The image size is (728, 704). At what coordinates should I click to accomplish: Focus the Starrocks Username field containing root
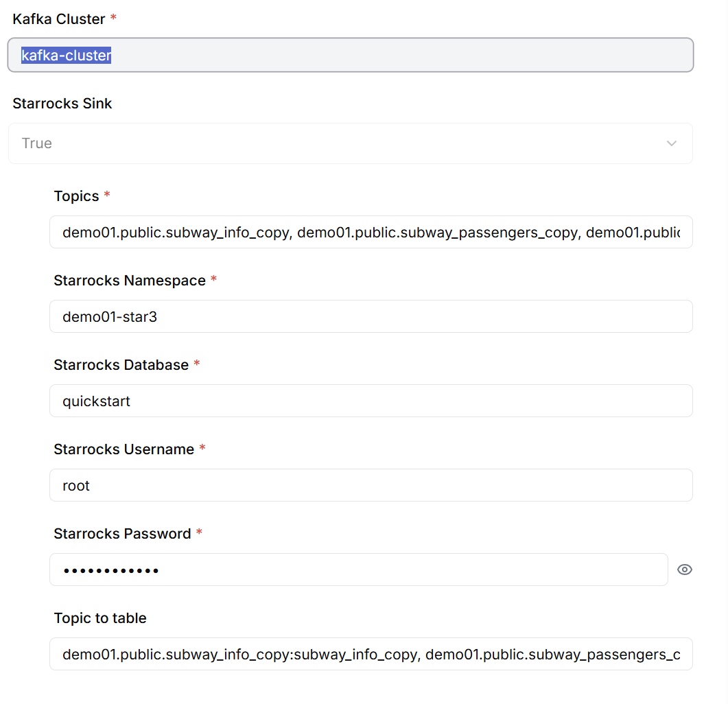(371, 486)
